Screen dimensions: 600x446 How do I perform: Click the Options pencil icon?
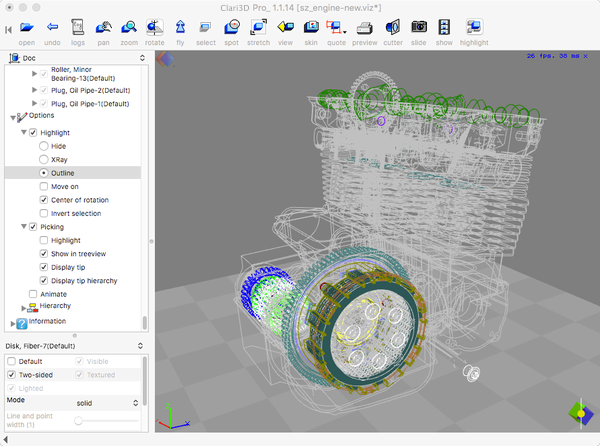tap(22, 116)
